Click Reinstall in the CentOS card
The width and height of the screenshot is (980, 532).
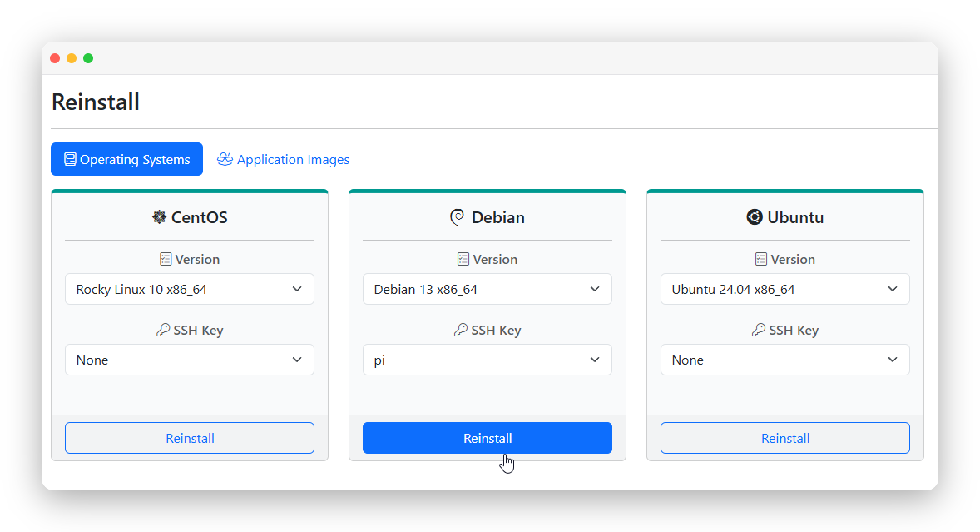point(190,438)
